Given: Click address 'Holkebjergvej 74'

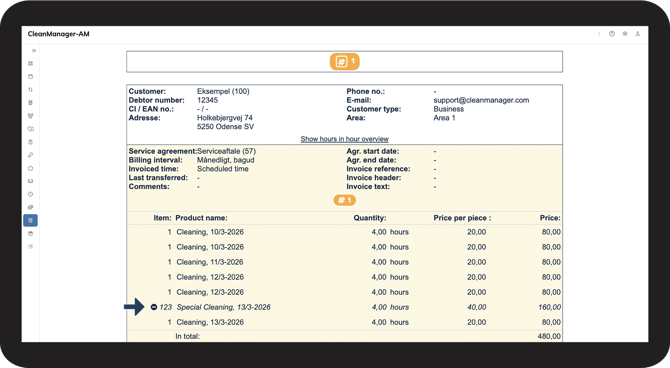Looking at the screenshot, I should click(225, 118).
